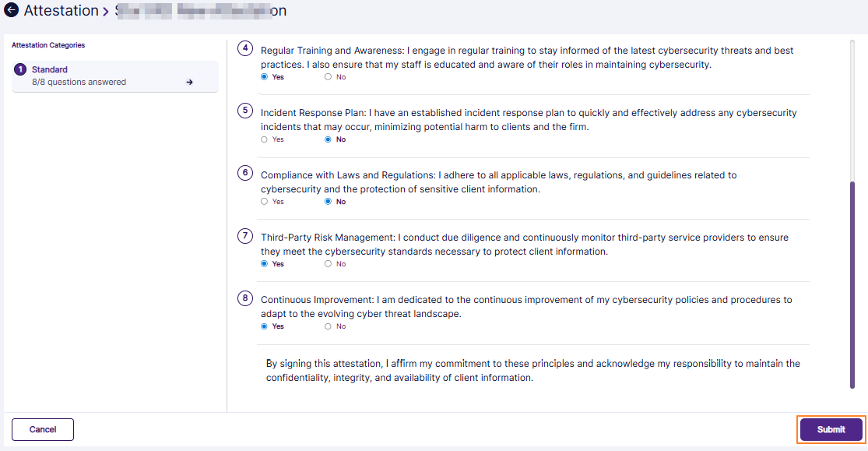The height and width of the screenshot is (451, 868).
Task: Submit the attestation form
Action: point(831,429)
